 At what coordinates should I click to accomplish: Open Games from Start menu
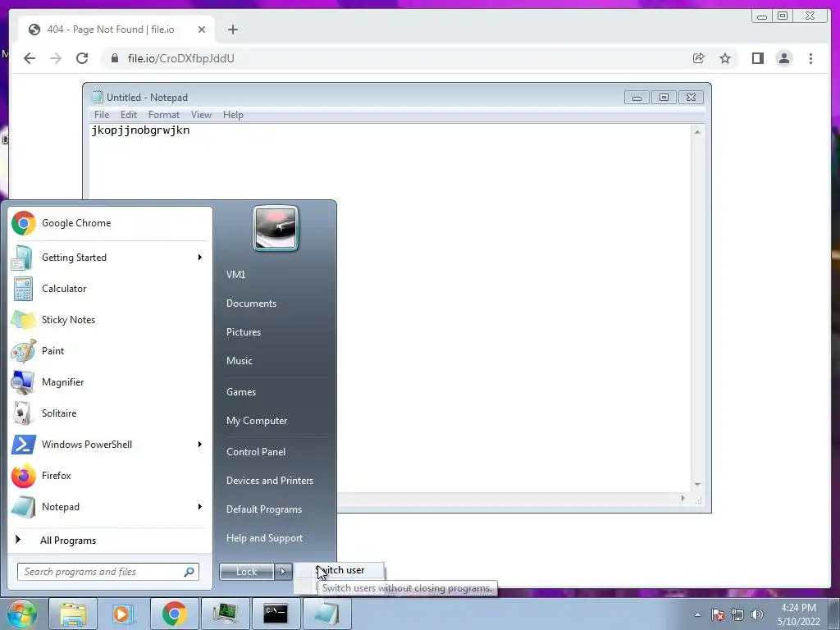[x=241, y=392]
